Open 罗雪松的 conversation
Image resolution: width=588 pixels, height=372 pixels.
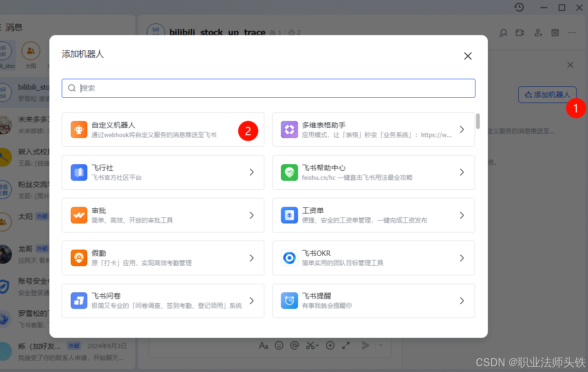click(x=25, y=319)
